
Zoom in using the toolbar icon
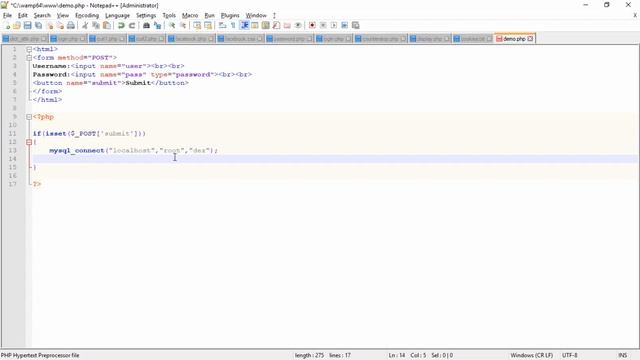coord(172,25)
